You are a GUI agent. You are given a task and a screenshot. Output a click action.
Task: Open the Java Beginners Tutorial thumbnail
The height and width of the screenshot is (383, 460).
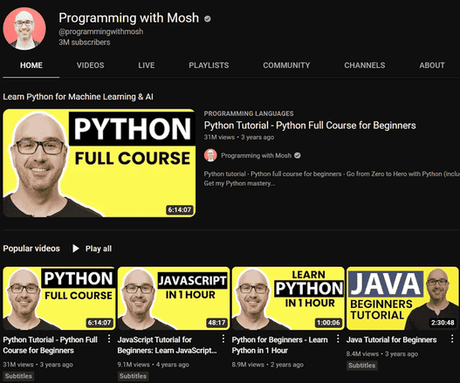(x=403, y=298)
